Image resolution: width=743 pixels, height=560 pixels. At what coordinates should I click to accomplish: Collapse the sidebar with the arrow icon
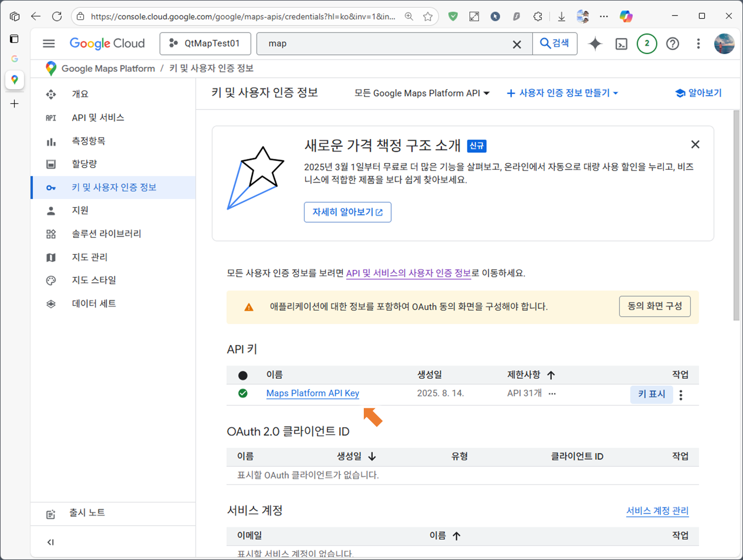(x=50, y=542)
